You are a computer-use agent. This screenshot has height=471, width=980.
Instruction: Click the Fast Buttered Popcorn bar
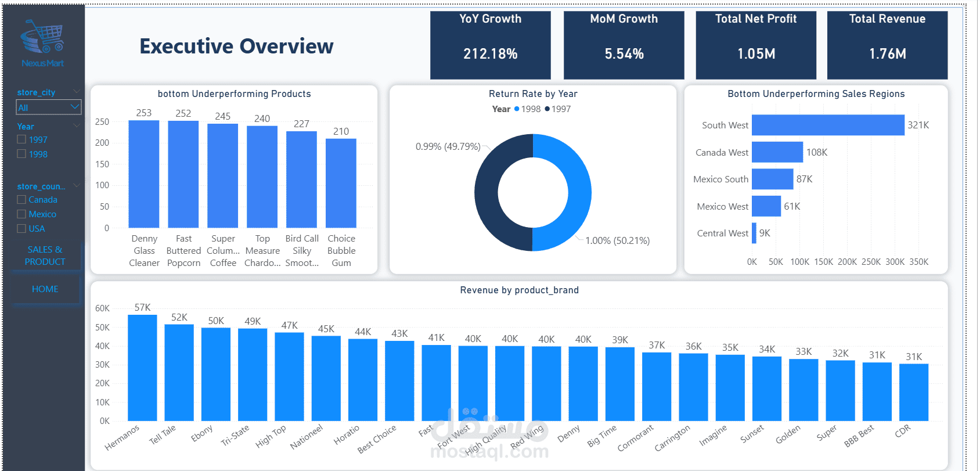point(183,174)
